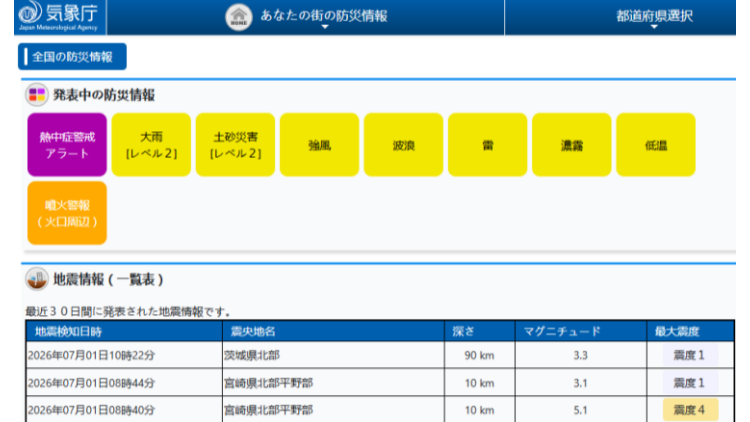The image size is (750, 422).
Task: Open 低温 warning tile
Action: pos(656,145)
